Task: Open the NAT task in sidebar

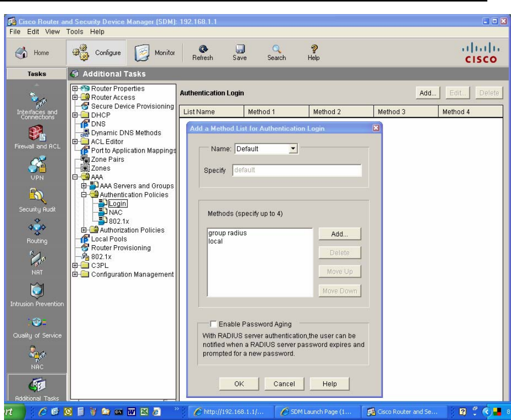Action: [x=37, y=263]
